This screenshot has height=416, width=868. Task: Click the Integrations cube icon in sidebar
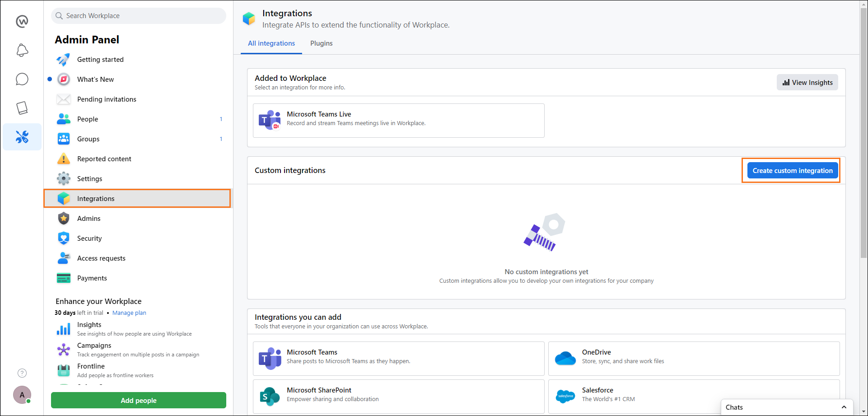click(x=64, y=198)
